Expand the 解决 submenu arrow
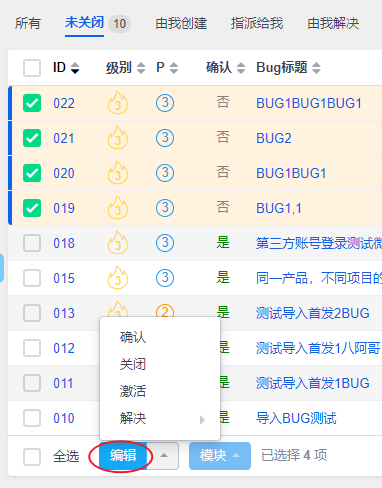This screenshot has height=488, width=382. coord(202,419)
